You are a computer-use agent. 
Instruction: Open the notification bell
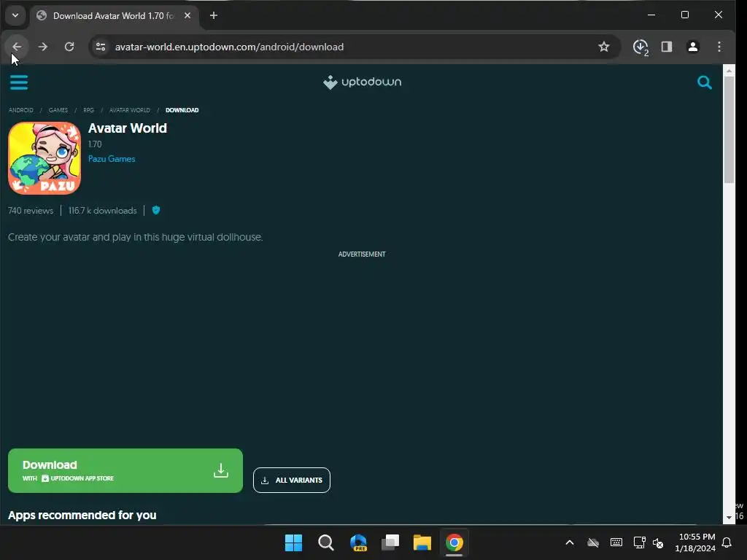pyautogui.click(x=727, y=542)
